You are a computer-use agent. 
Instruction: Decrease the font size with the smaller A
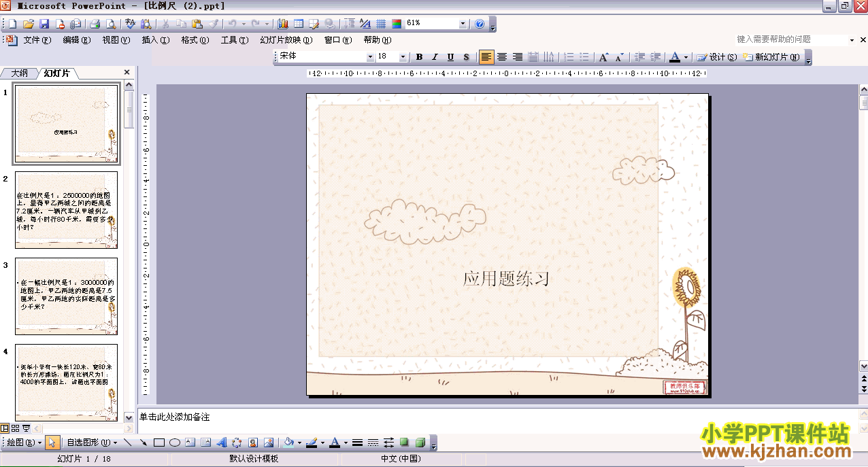point(619,57)
